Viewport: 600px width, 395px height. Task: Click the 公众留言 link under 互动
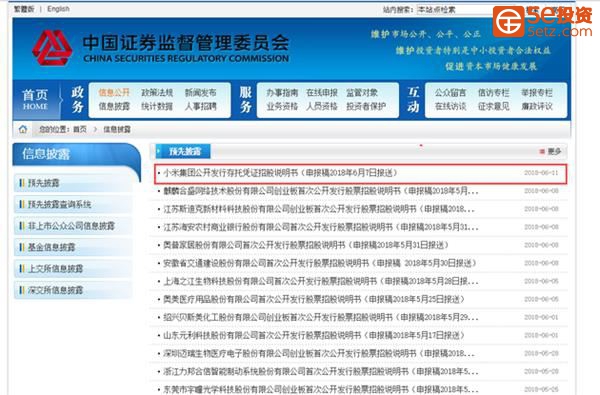pos(450,93)
